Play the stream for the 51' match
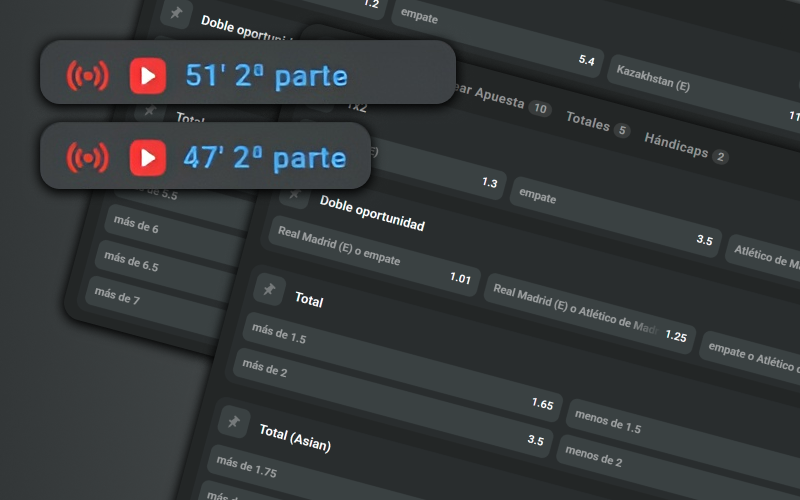This screenshot has width=800, height=500. pyautogui.click(x=148, y=75)
